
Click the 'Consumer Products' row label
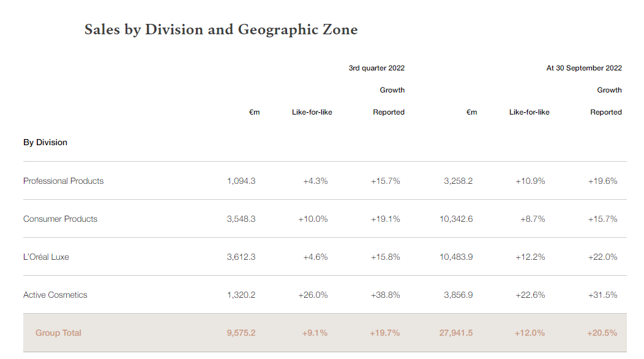[61, 219]
